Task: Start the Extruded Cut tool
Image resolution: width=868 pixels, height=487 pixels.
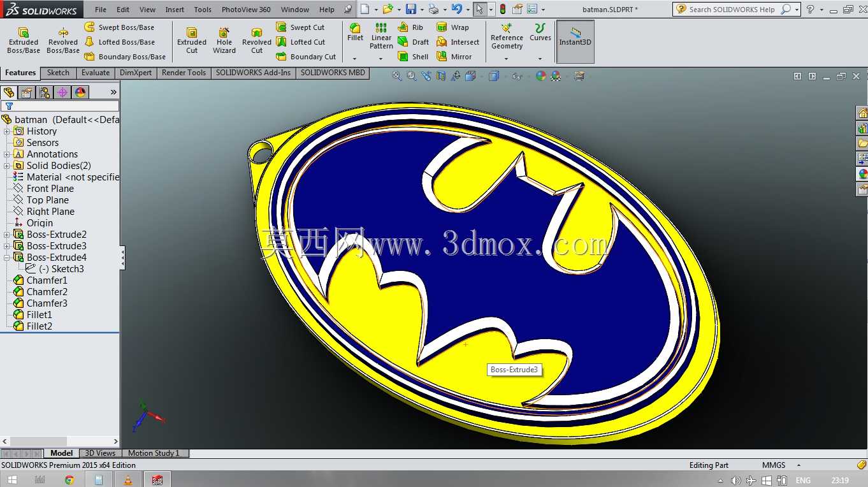Action: 192,40
